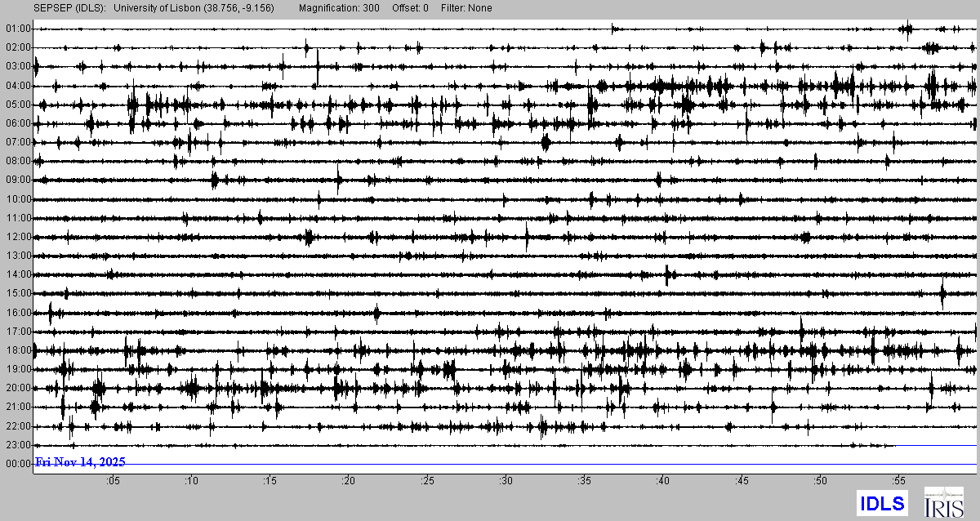Click the :55 minute axis tick label
This screenshot has width=980, height=521.
coord(898,480)
